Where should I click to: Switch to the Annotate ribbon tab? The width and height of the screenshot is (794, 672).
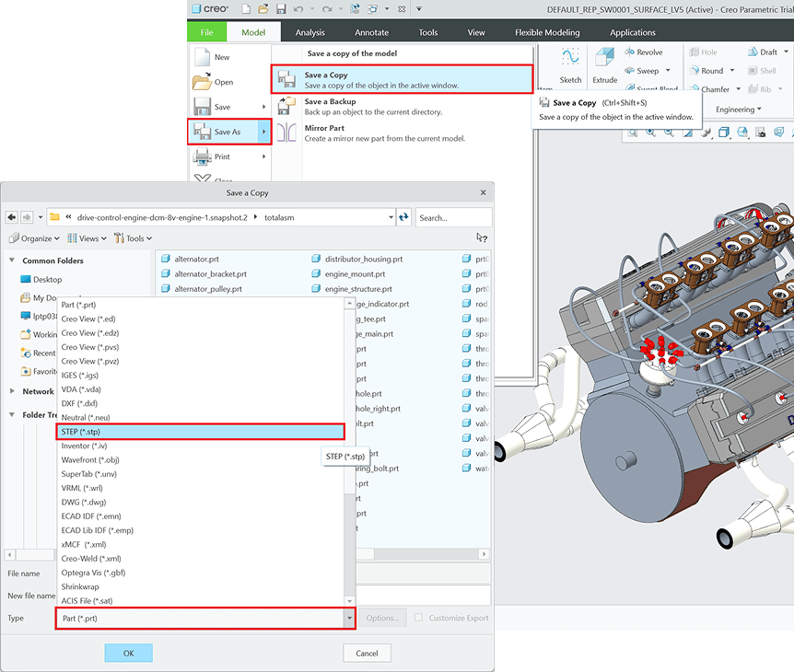372,32
